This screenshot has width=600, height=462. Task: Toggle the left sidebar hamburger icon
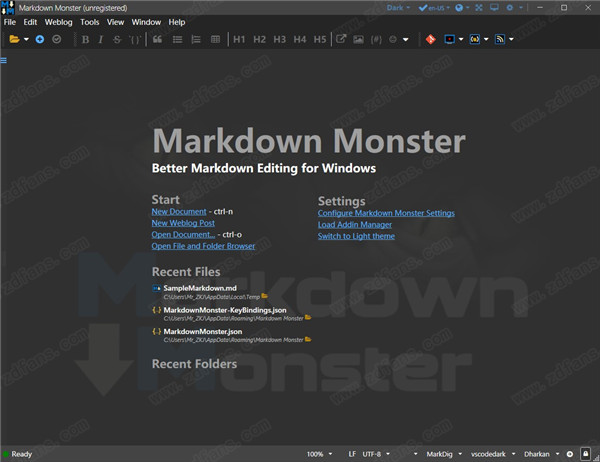point(3,60)
